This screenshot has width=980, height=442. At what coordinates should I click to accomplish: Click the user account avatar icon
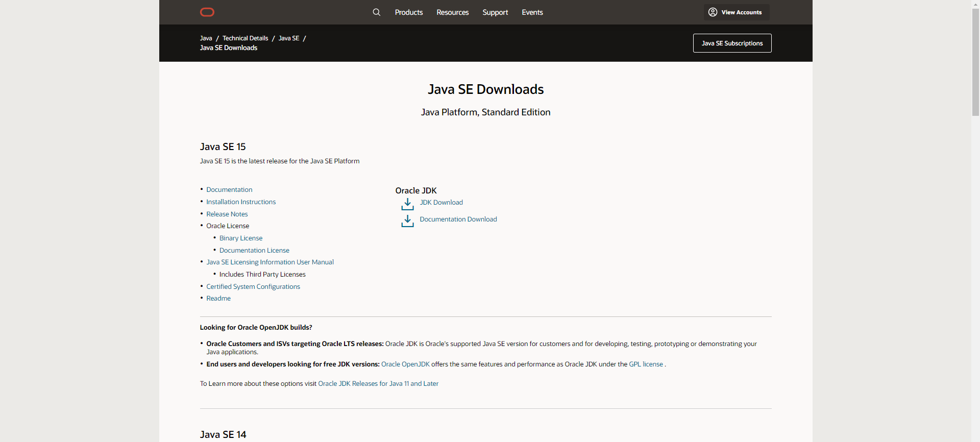[713, 12]
